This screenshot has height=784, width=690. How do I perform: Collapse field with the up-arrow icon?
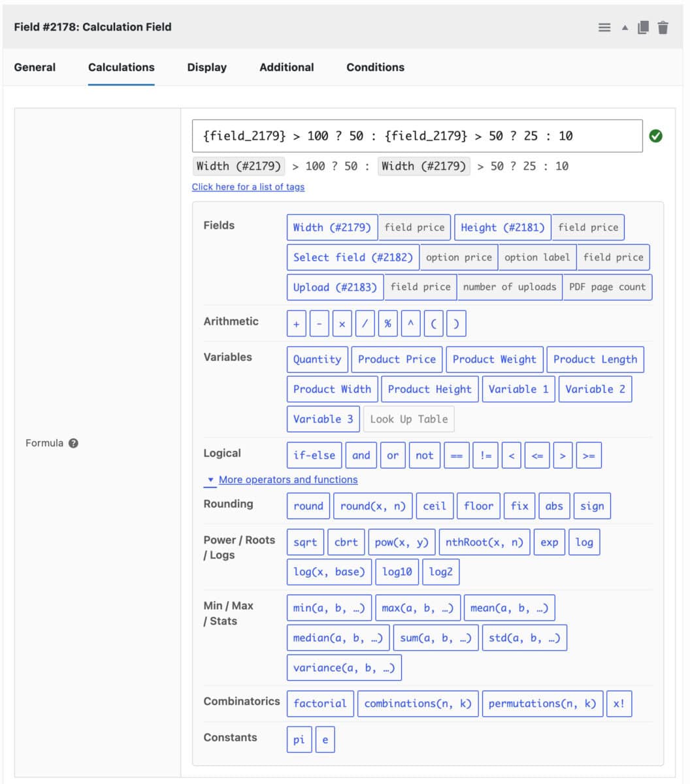625,27
